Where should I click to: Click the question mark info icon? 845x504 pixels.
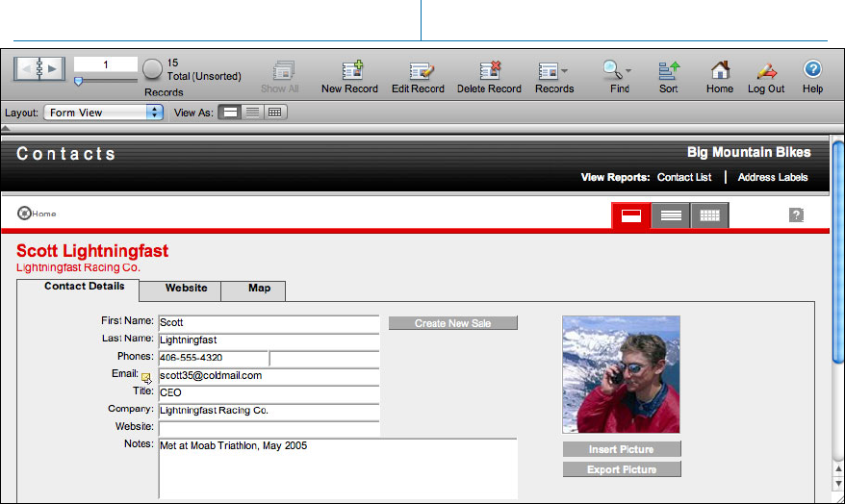tap(796, 214)
